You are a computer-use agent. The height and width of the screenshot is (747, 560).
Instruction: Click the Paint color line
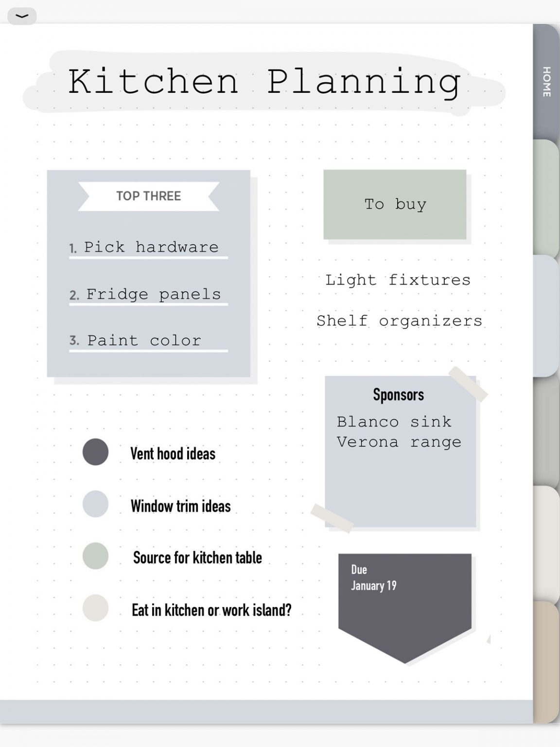143,340
